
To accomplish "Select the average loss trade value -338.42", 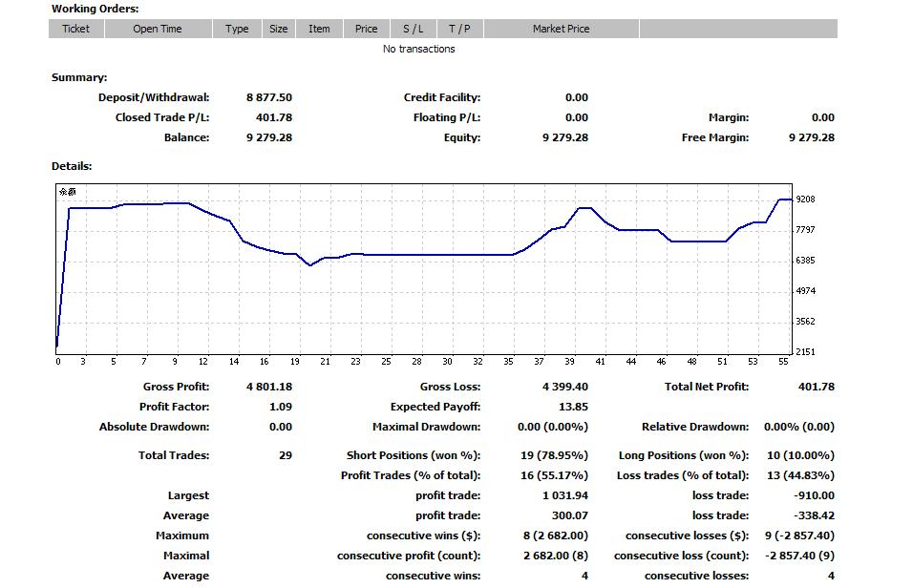I will [x=814, y=515].
